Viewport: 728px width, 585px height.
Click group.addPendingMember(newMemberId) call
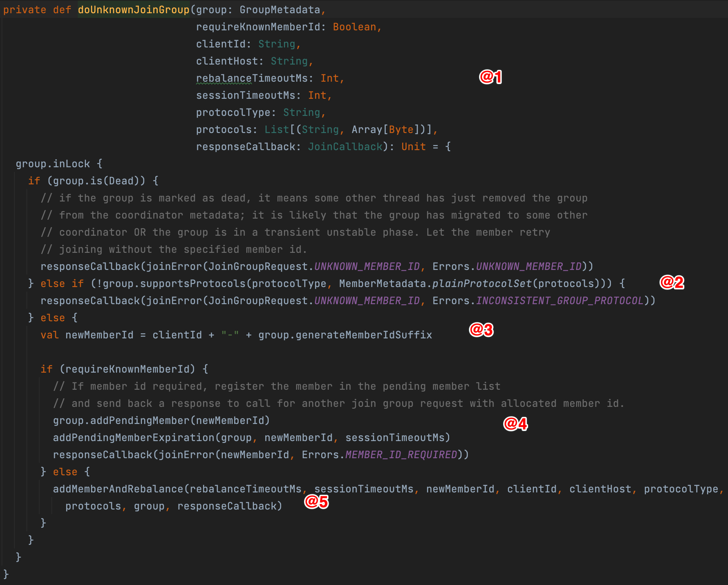(x=161, y=420)
